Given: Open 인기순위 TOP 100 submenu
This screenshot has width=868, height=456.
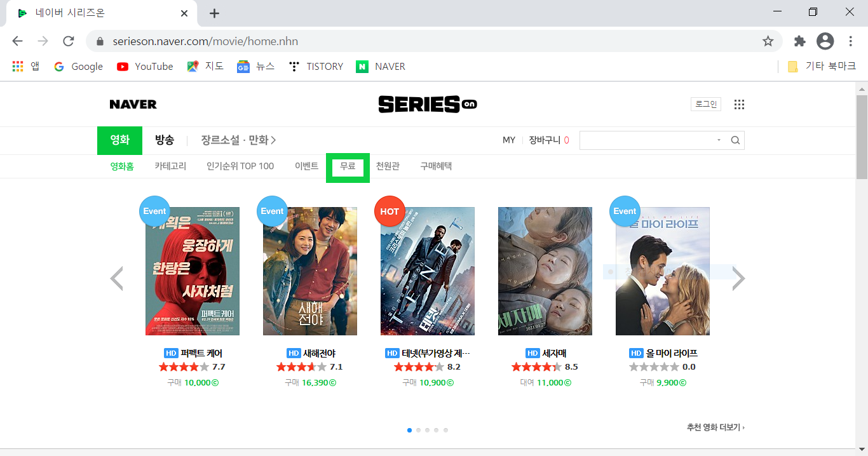Looking at the screenshot, I should tap(240, 166).
